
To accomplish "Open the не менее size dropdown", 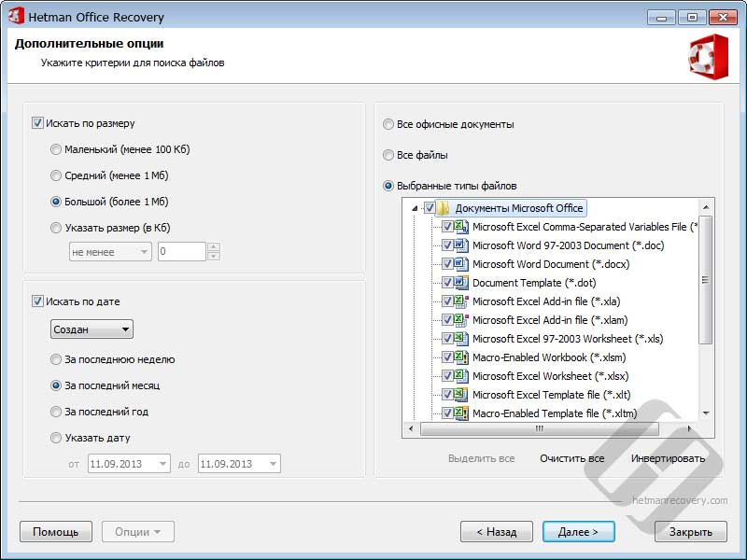I will pos(110,252).
